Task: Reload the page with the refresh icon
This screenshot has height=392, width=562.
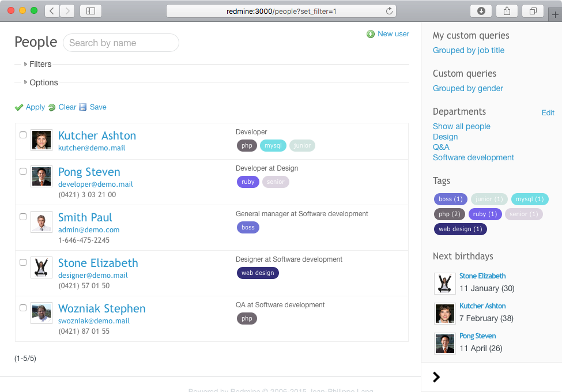Action: point(390,11)
